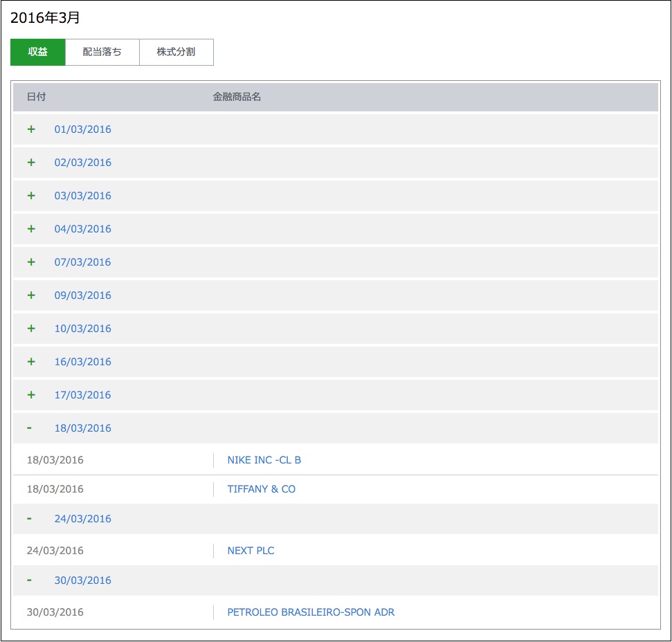Open the 10/03/2016 date link
The image size is (672, 642).
pos(83,329)
